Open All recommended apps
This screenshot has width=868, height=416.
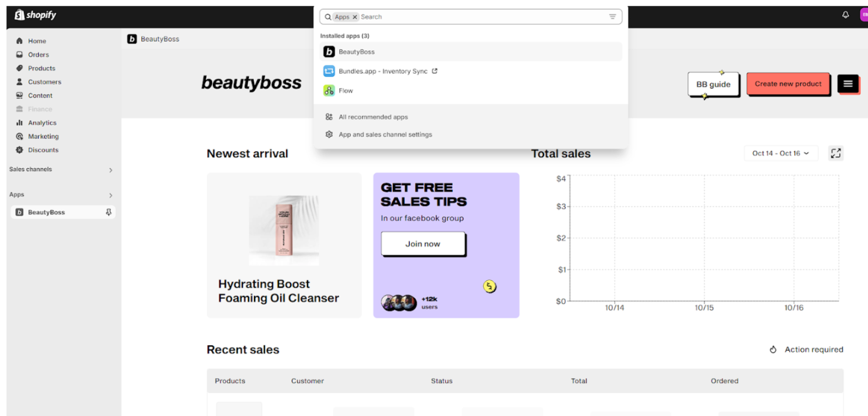pyautogui.click(x=373, y=117)
